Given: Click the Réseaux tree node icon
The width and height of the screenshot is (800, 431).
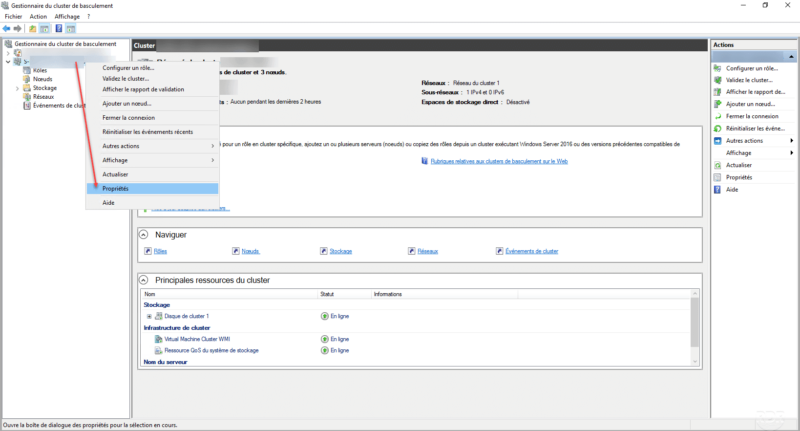Looking at the screenshot, I should (27, 96).
